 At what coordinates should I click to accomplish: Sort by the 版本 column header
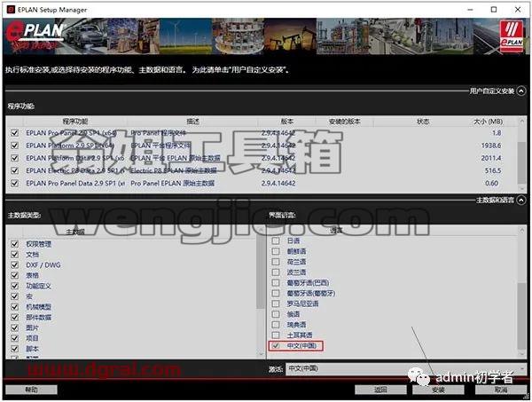click(x=286, y=122)
